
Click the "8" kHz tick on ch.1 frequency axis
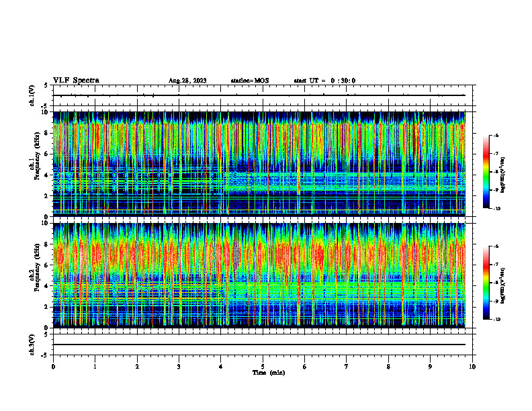click(x=47, y=133)
